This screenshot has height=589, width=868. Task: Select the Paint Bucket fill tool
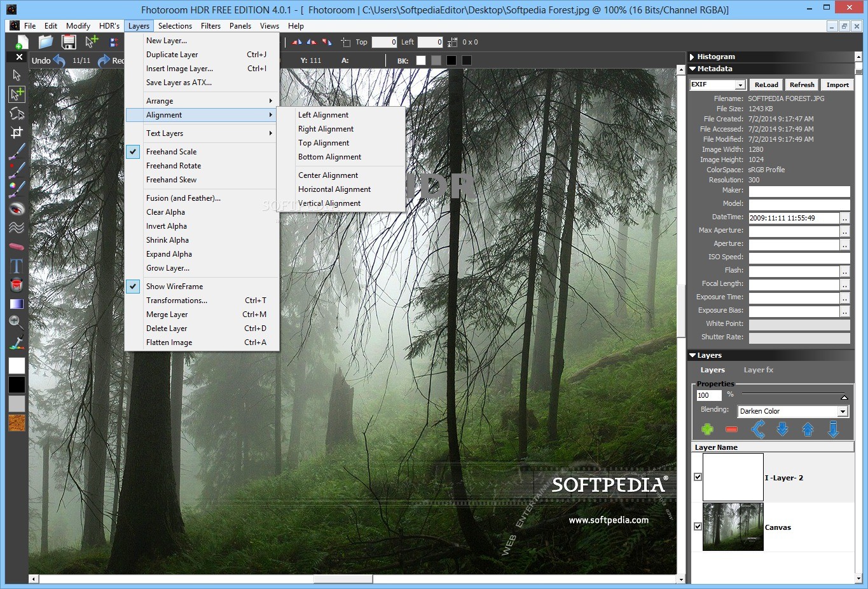[17, 285]
